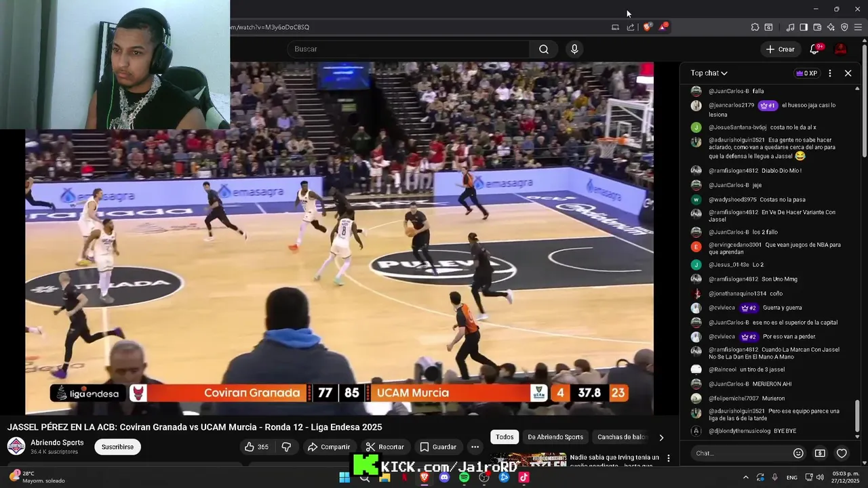This screenshot has width=868, height=488.
Task: Open the Leo AI sparkle icon
Action: pos(831,27)
